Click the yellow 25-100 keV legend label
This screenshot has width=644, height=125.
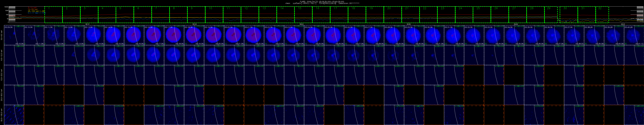click(x=36, y=11)
